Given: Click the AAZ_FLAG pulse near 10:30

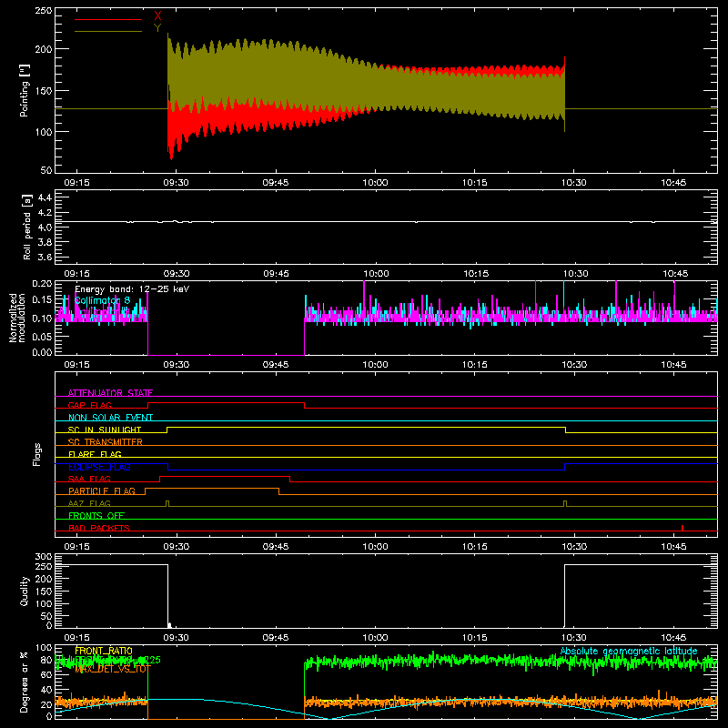Looking at the screenshot, I should click(x=565, y=504).
